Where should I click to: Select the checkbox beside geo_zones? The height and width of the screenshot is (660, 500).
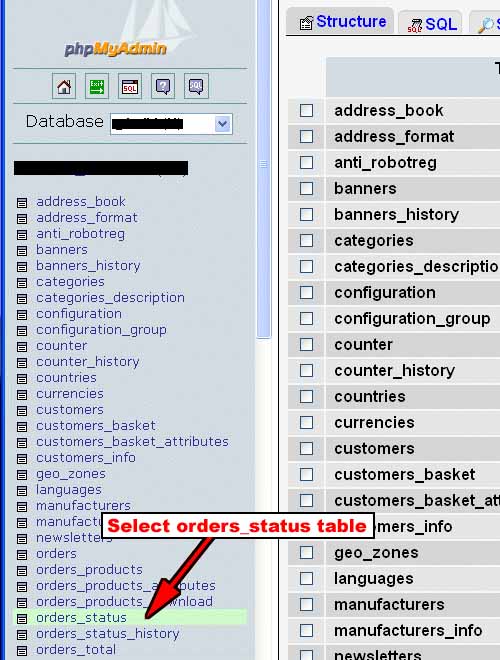(306, 552)
